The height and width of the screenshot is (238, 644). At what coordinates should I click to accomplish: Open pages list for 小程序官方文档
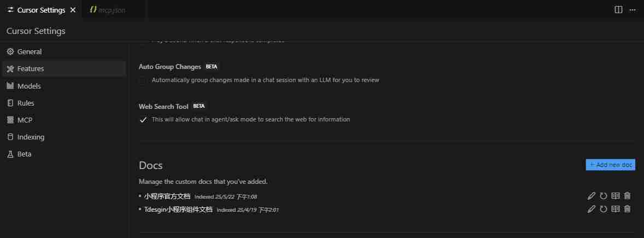615,196
